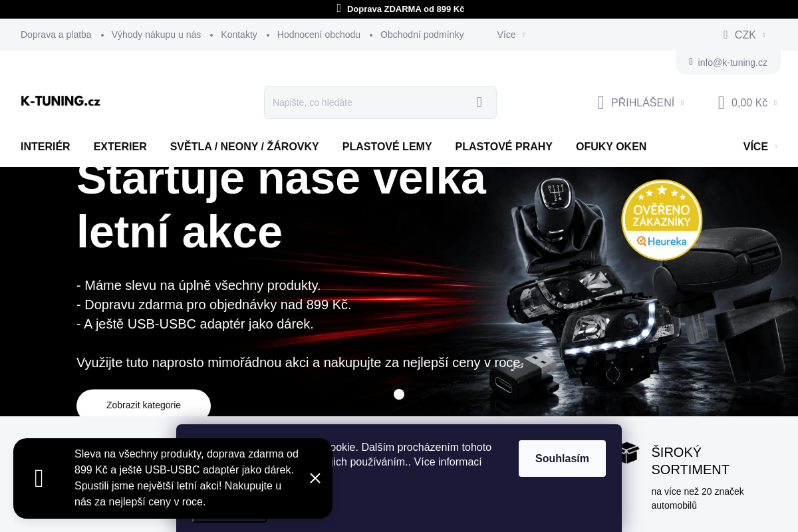
Task: Click the Heureka verified customers badge
Action: click(662, 219)
